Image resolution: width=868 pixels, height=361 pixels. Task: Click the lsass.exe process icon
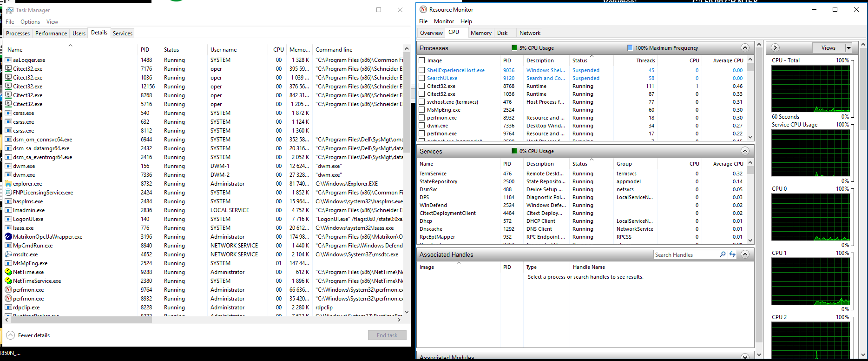[8, 228]
